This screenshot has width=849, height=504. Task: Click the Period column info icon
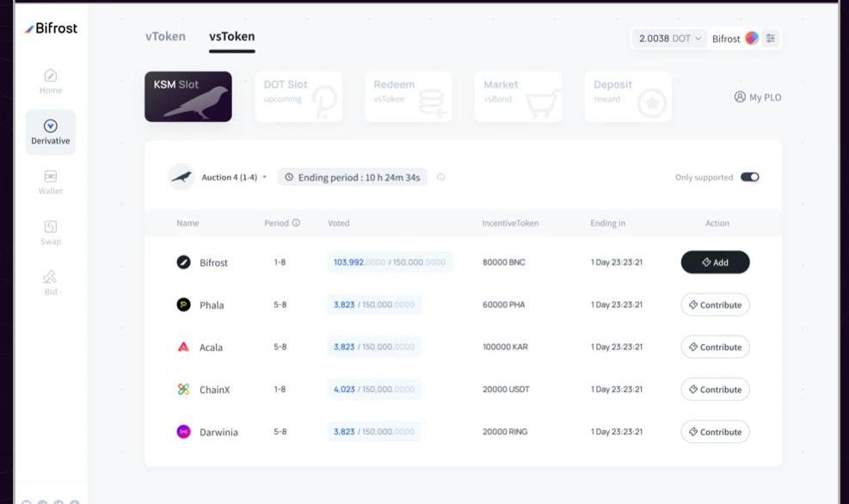coord(296,223)
